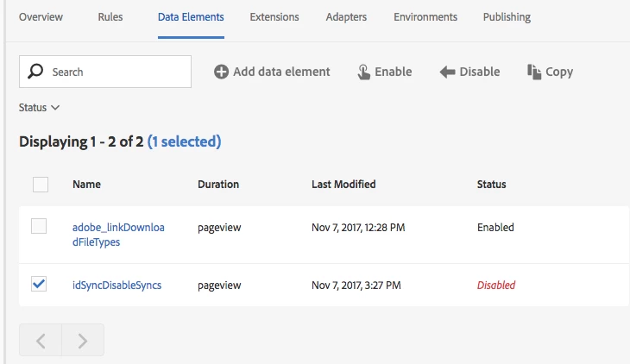Go to next page arrow
Screen dimensions: 630x364
83,340
